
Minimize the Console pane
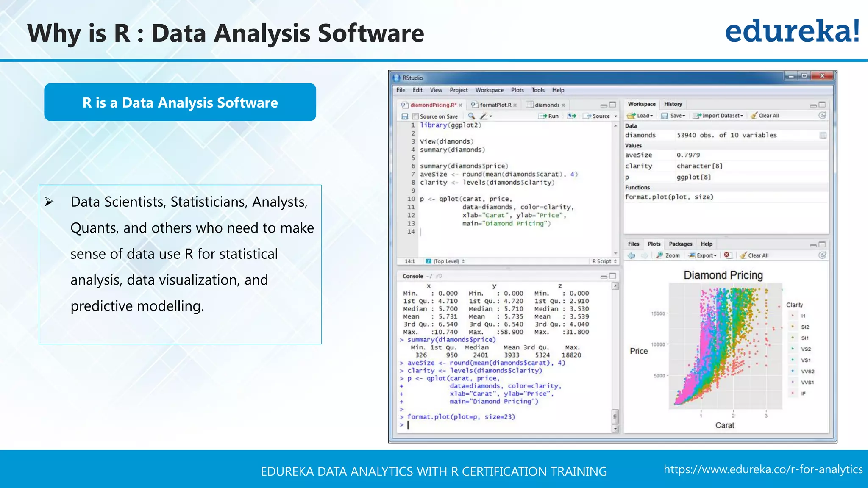pos(604,276)
